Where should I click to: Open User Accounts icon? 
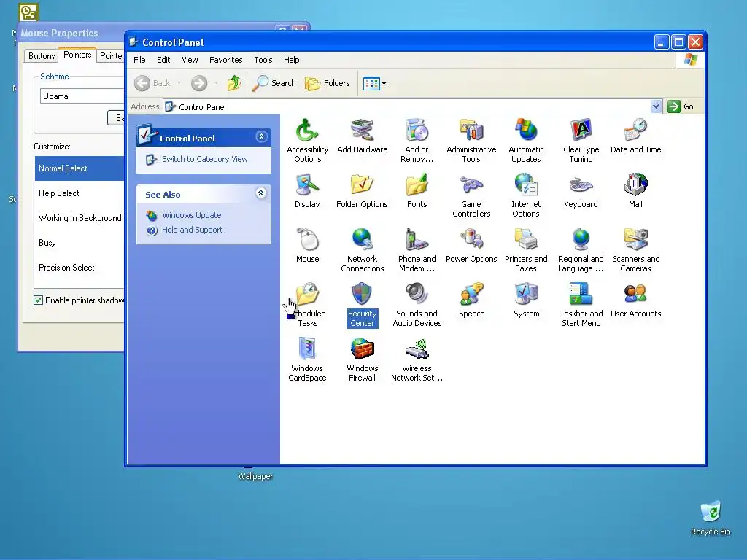pyautogui.click(x=635, y=300)
